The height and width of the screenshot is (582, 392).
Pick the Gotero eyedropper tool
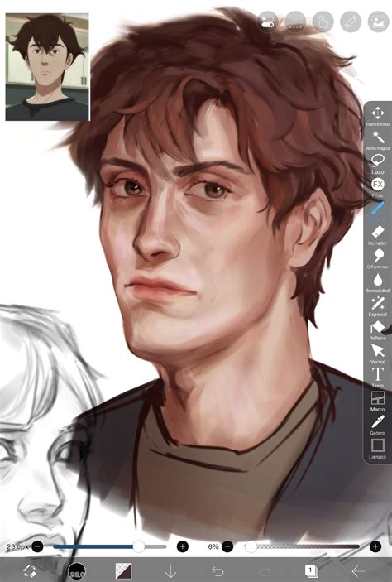378,425
